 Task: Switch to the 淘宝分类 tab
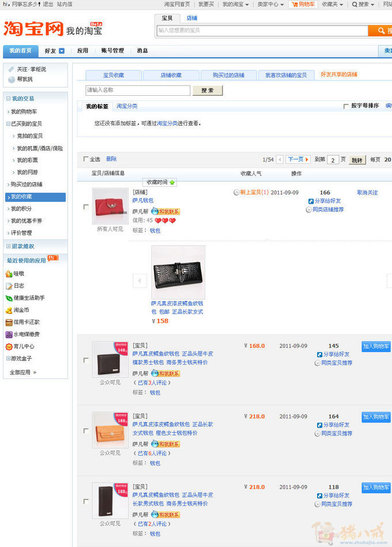pos(127,106)
